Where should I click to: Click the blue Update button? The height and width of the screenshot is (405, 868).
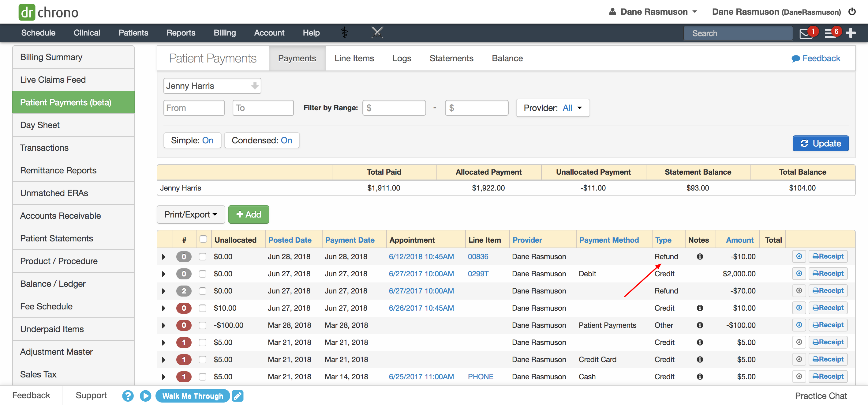821,143
